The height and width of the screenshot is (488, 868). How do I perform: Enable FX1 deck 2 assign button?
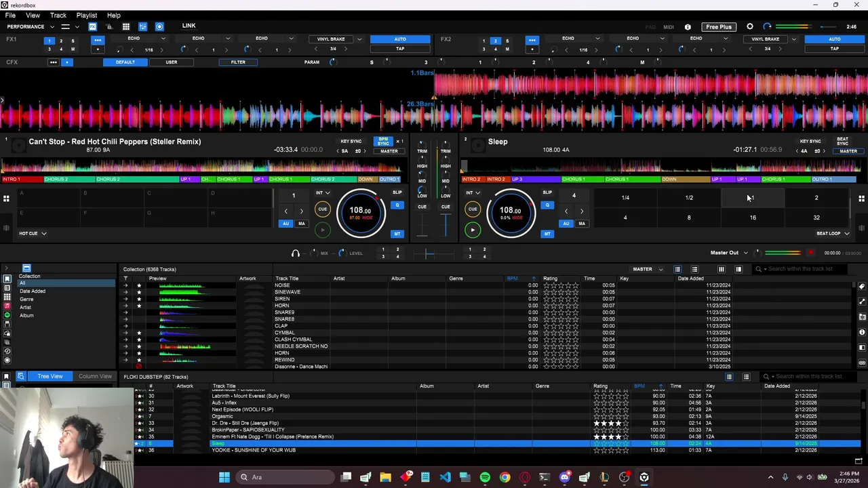[61, 41]
